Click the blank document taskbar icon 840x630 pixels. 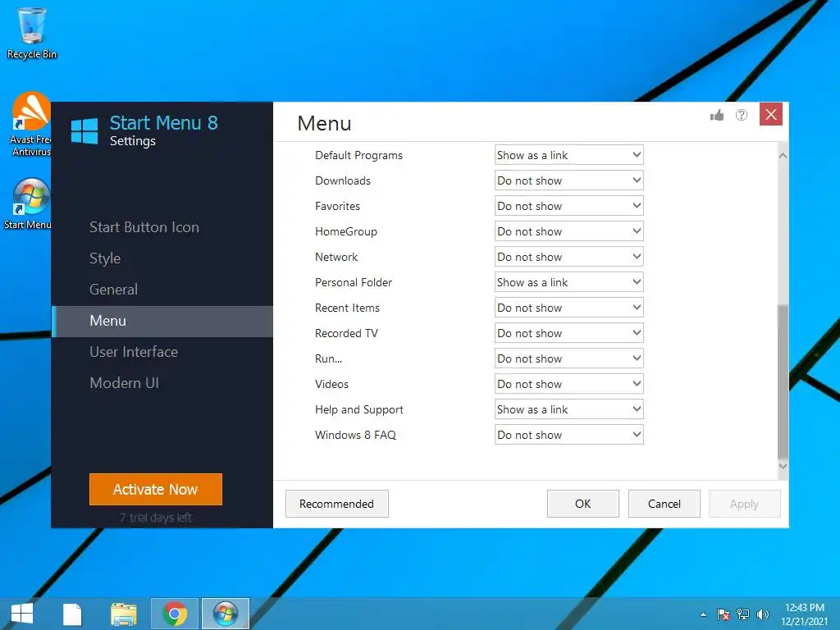point(72,614)
